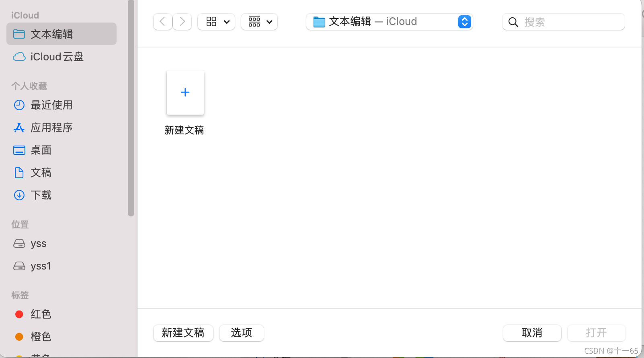Screen dimensions: 644x358
Task: Open the grouping options icon
Action: coord(254,22)
